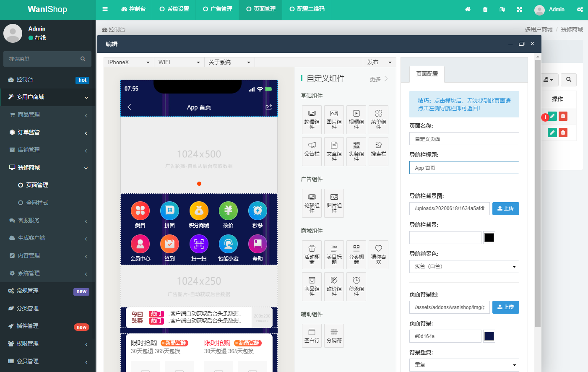Click the 智能小蜜 icon in phone preview
The height and width of the screenshot is (372, 588).
pyautogui.click(x=228, y=244)
